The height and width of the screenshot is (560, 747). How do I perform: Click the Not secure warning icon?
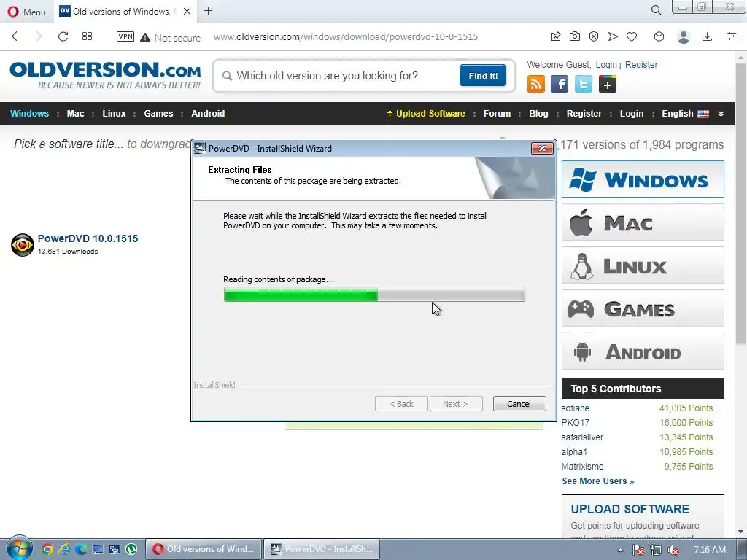click(145, 37)
